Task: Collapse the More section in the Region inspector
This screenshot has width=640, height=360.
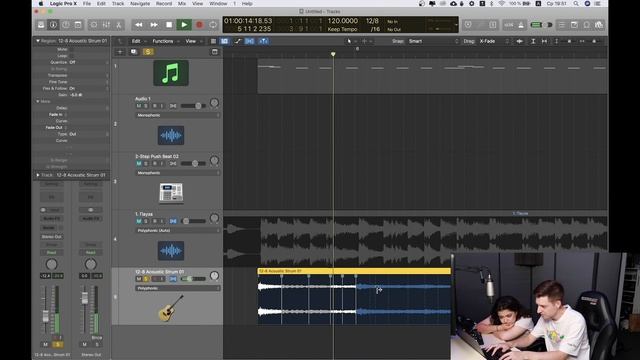Action: coord(38,101)
